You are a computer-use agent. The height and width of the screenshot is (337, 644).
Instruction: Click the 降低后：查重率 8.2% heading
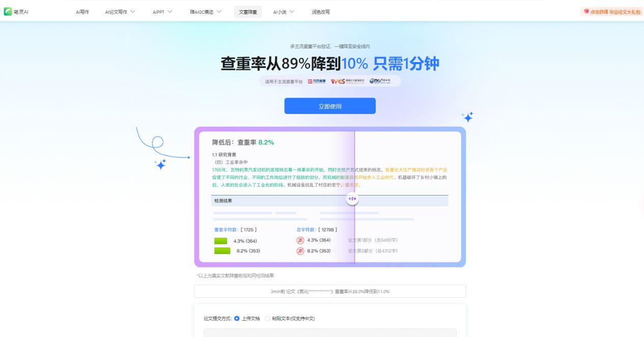click(x=243, y=143)
